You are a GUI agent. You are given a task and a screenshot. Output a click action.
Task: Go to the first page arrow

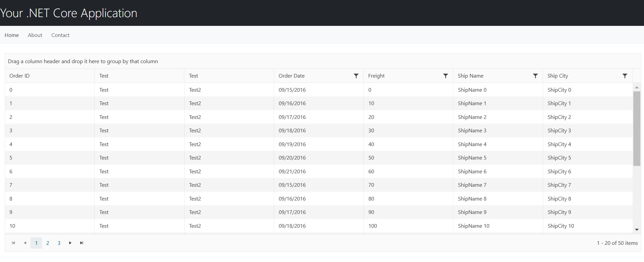pos(13,243)
